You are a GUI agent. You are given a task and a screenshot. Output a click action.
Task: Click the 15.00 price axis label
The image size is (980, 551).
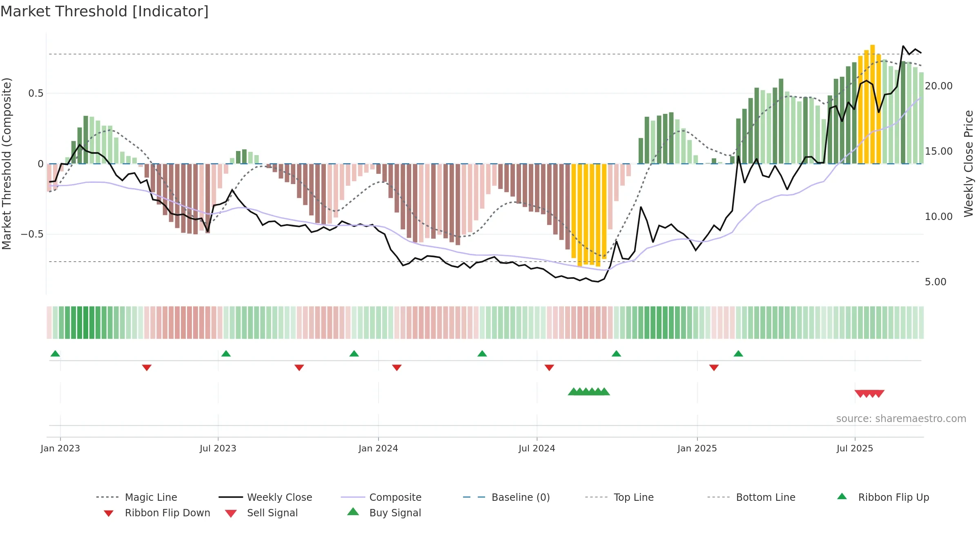click(x=939, y=151)
